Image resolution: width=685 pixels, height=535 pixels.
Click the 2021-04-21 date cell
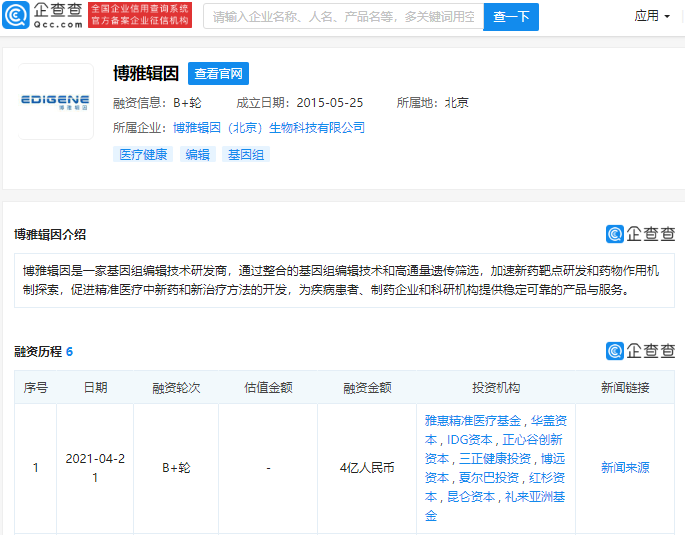pyautogui.click(x=95, y=468)
